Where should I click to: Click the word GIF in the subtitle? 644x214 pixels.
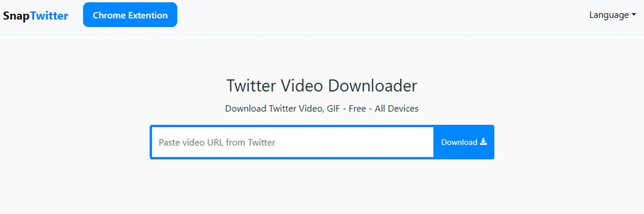coord(333,109)
